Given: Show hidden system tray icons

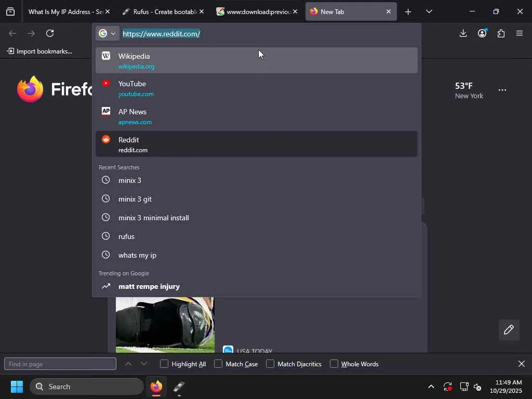Looking at the screenshot, I should (431, 387).
